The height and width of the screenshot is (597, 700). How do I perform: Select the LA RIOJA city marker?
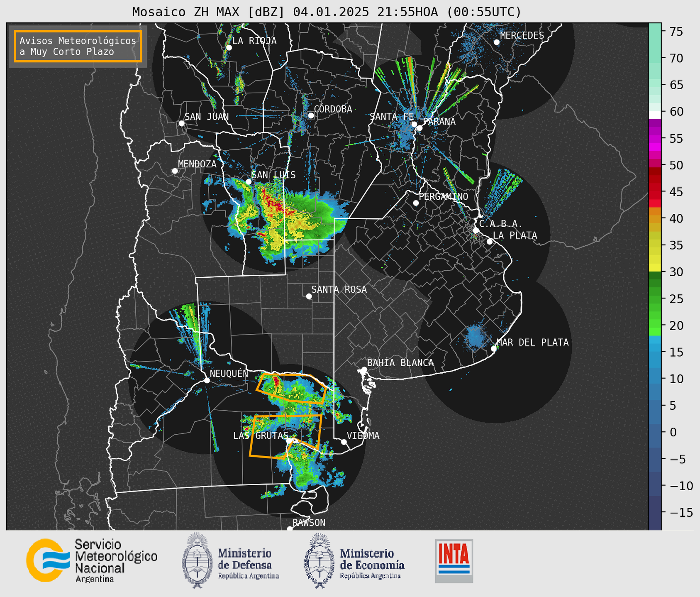tap(229, 48)
